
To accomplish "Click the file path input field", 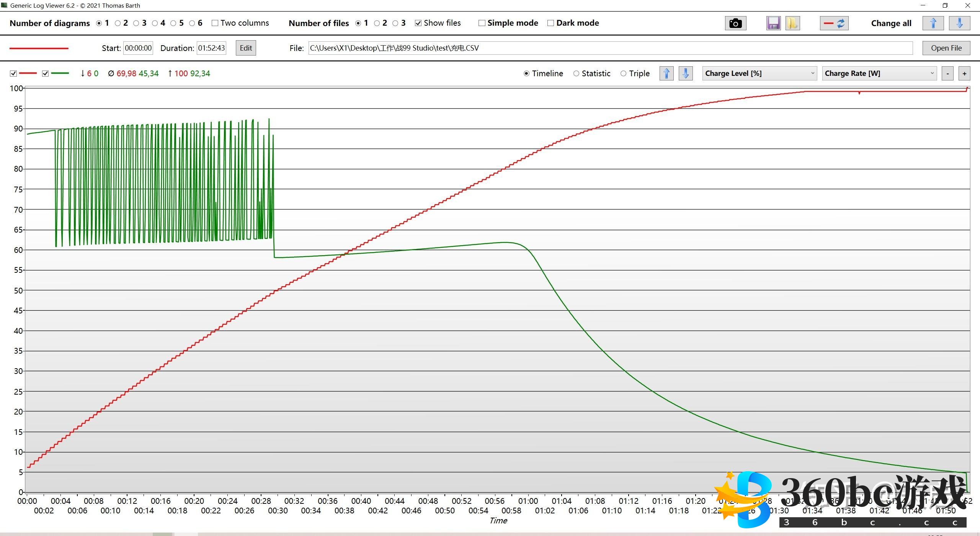I will pos(610,48).
